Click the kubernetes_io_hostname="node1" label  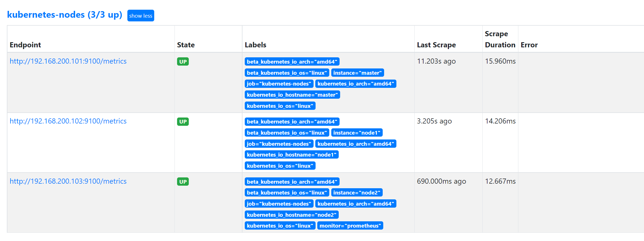pyautogui.click(x=292, y=155)
